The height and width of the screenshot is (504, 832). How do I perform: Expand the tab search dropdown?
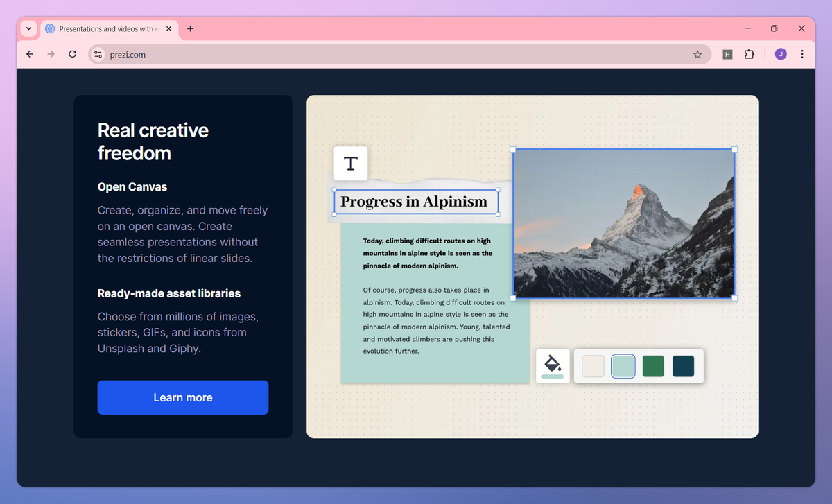28,28
